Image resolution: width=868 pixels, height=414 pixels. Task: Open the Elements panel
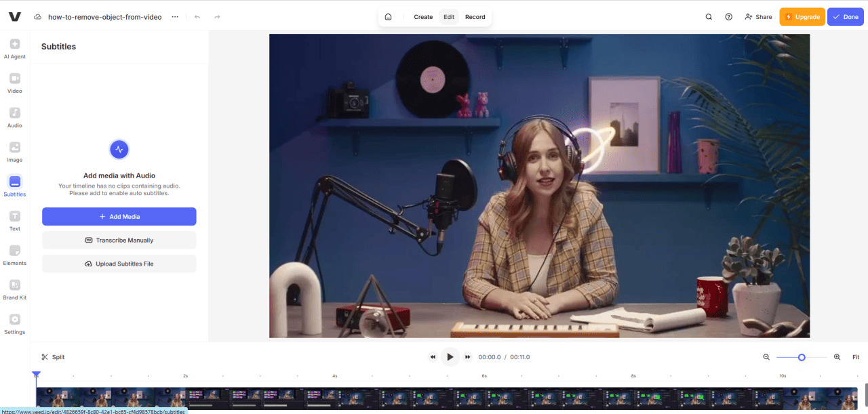click(x=14, y=255)
